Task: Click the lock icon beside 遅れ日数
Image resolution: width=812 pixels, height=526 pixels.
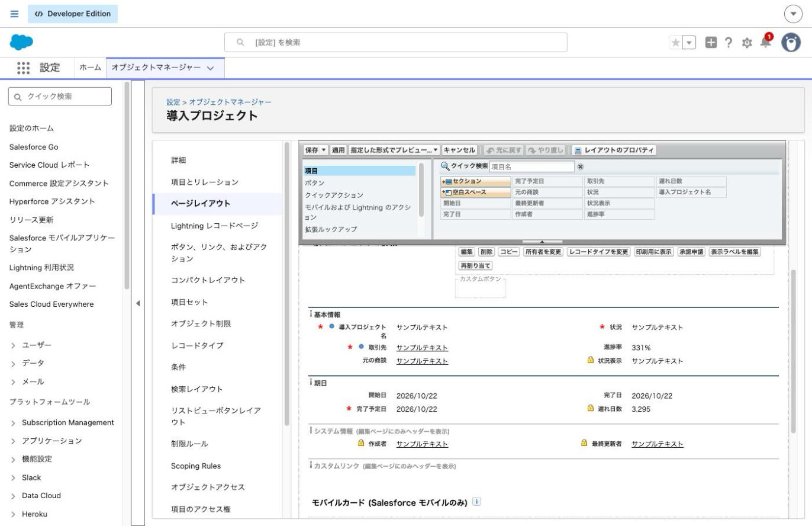Action: pos(590,408)
